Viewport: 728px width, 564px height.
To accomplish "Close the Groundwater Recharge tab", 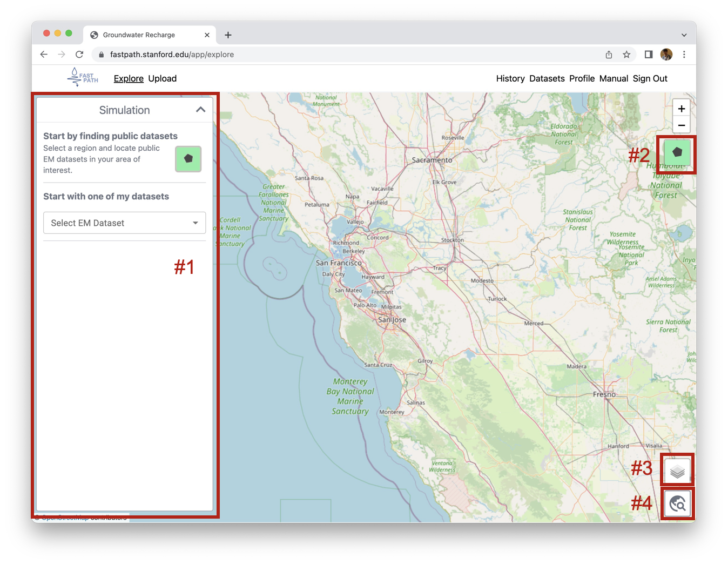I will (207, 35).
